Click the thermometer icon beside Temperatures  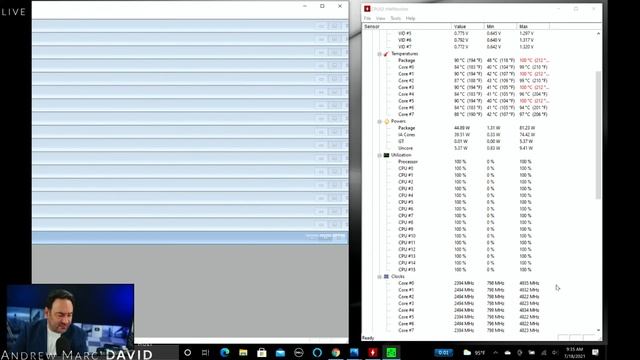[x=386, y=54]
